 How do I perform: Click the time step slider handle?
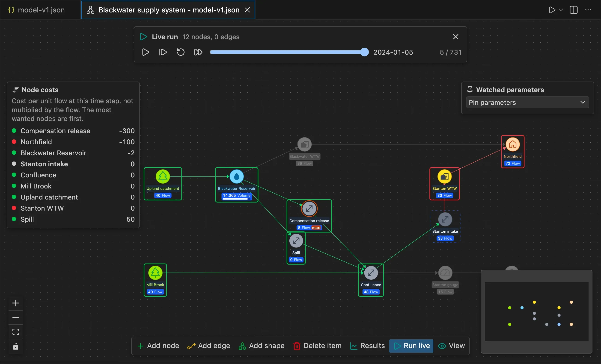[x=364, y=52]
